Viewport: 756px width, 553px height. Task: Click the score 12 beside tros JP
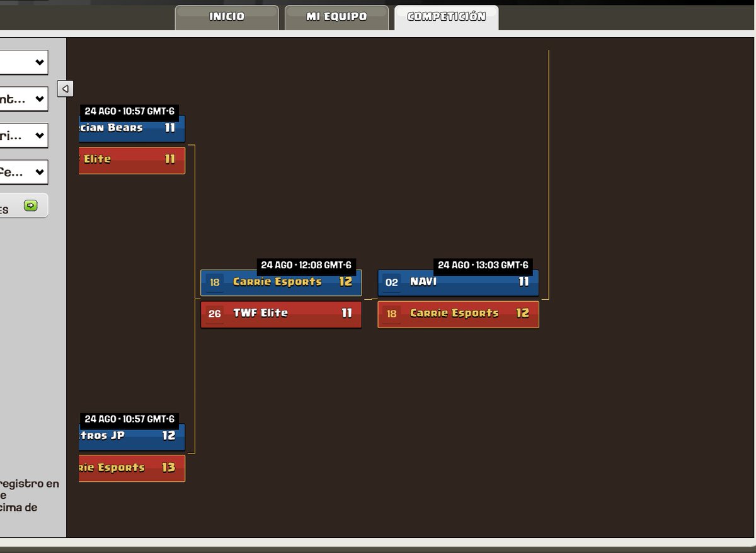(169, 436)
